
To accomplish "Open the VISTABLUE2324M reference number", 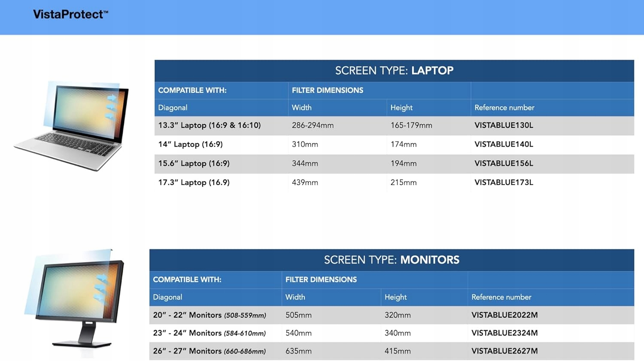I will pos(504,333).
